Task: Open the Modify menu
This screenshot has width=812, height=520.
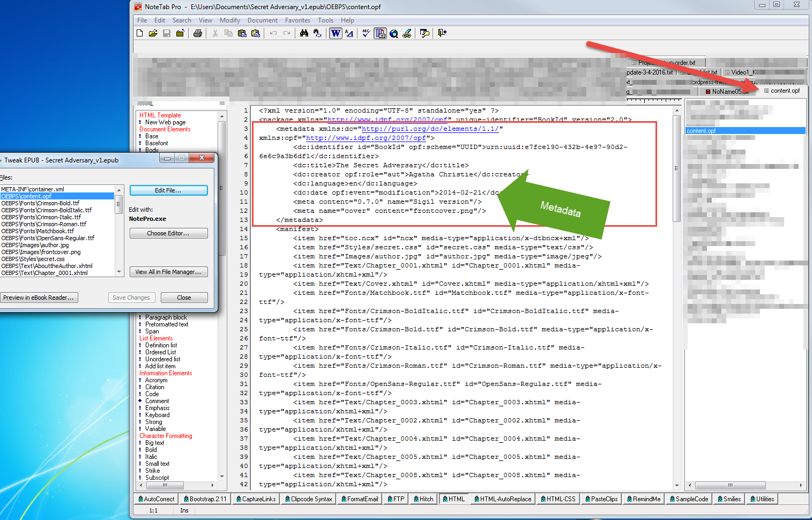Action: (229, 20)
